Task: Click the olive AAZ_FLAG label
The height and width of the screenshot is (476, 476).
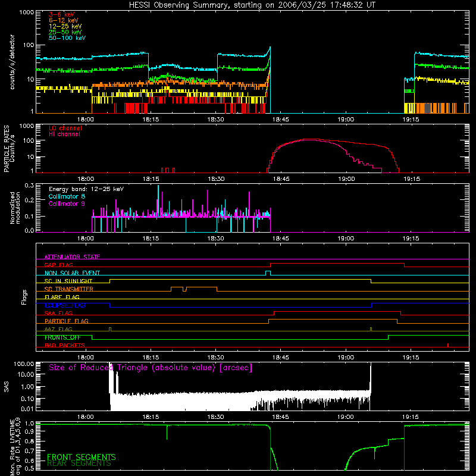Action: [x=58, y=329]
